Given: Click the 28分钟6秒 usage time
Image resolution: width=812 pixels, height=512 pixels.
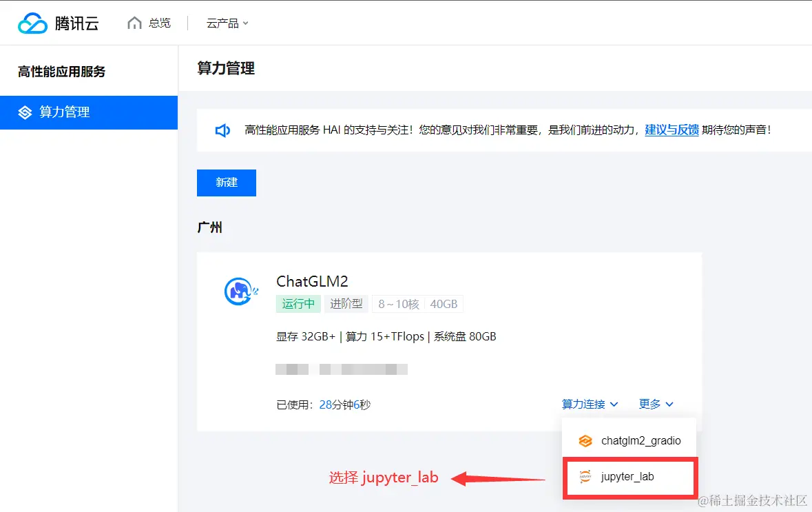Looking at the screenshot, I should click(345, 405).
